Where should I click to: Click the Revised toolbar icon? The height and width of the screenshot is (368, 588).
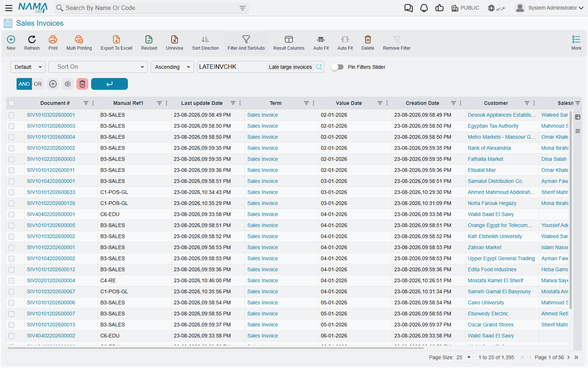point(149,43)
